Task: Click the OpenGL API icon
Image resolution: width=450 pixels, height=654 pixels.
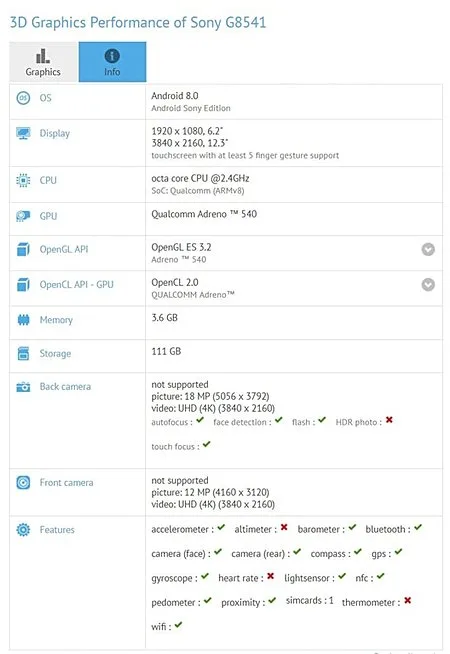Action: pyautogui.click(x=23, y=249)
